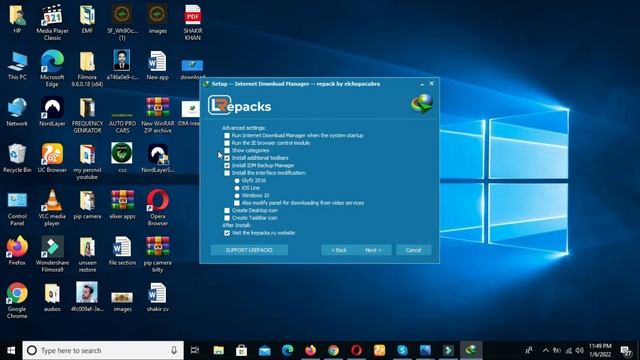
Task: Select Firefox desktop shortcut
Action: [17, 251]
